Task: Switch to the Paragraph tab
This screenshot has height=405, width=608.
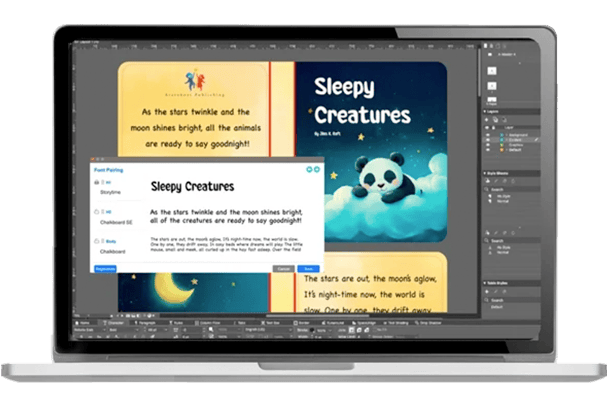Action: tap(145, 323)
